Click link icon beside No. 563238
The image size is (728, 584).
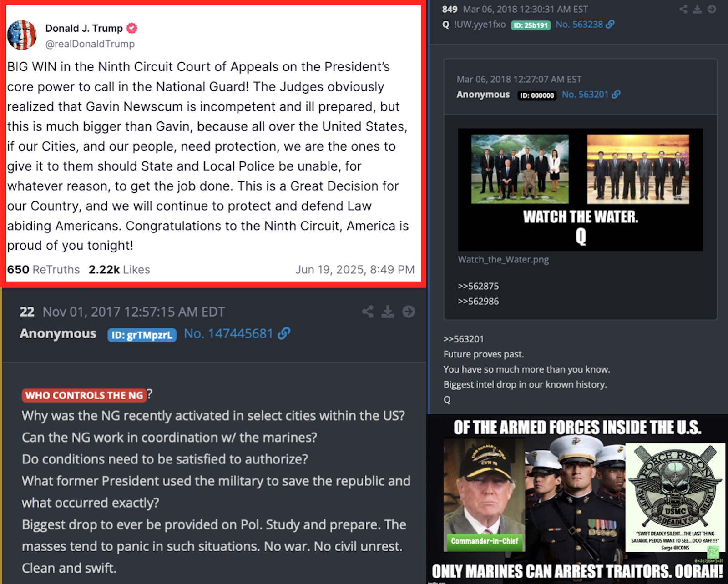coord(610,24)
